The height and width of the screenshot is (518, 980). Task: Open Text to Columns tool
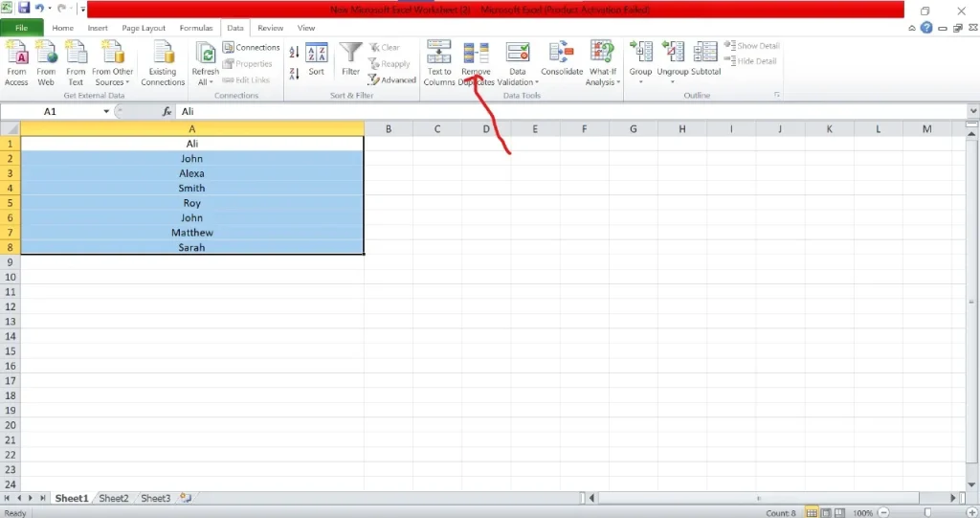click(439, 54)
